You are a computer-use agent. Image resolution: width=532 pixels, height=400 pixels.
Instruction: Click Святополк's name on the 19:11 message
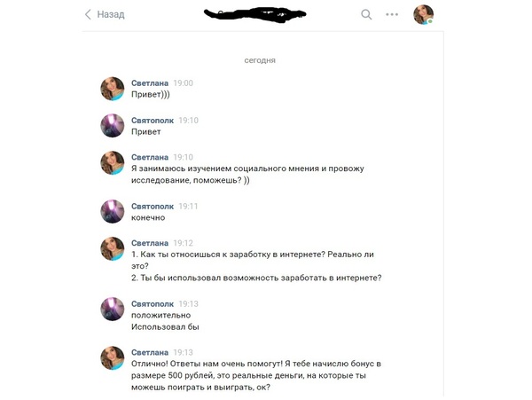(x=153, y=207)
